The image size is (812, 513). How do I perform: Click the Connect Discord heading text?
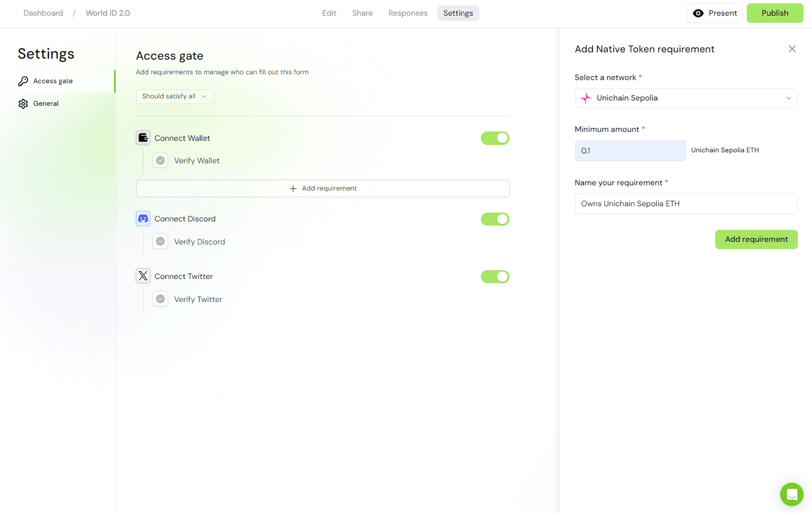coord(185,219)
